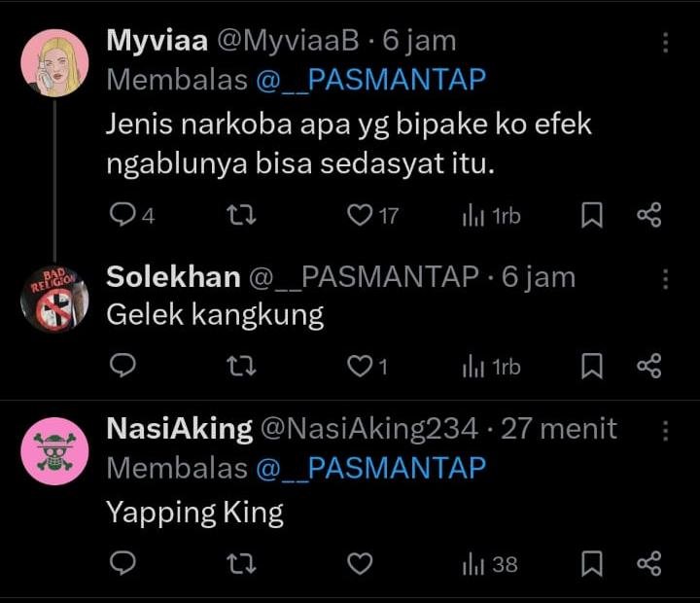Image resolution: width=700 pixels, height=603 pixels.
Task: Bookmark NasiAking's Yapping King tweet
Action: (591, 564)
